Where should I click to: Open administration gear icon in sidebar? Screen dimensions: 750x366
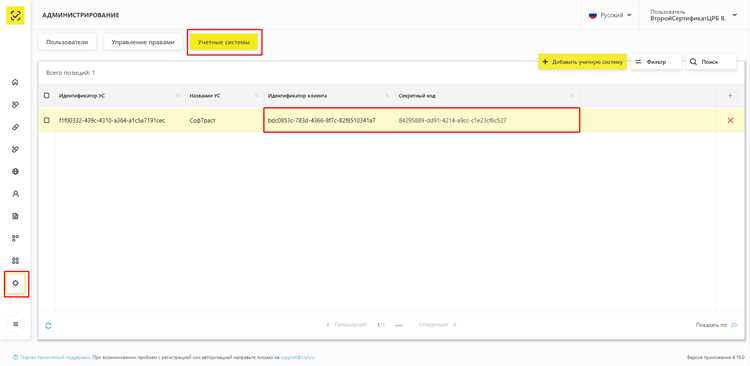[x=15, y=283]
